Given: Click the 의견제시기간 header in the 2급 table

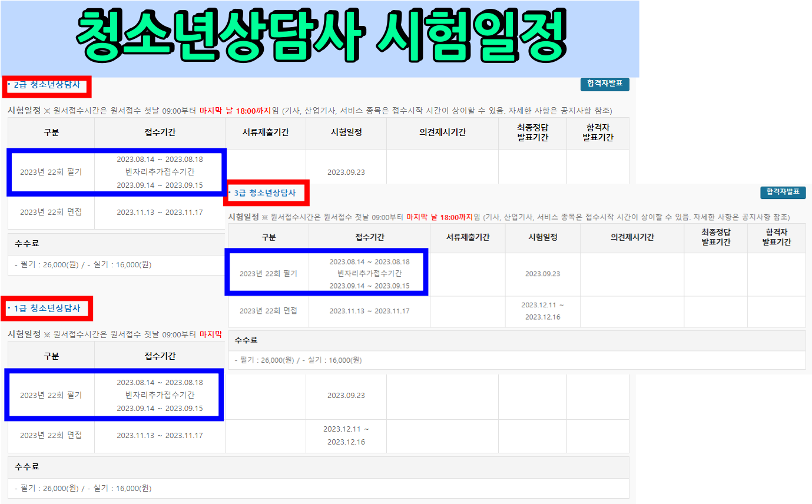Looking at the screenshot, I should tap(442, 132).
